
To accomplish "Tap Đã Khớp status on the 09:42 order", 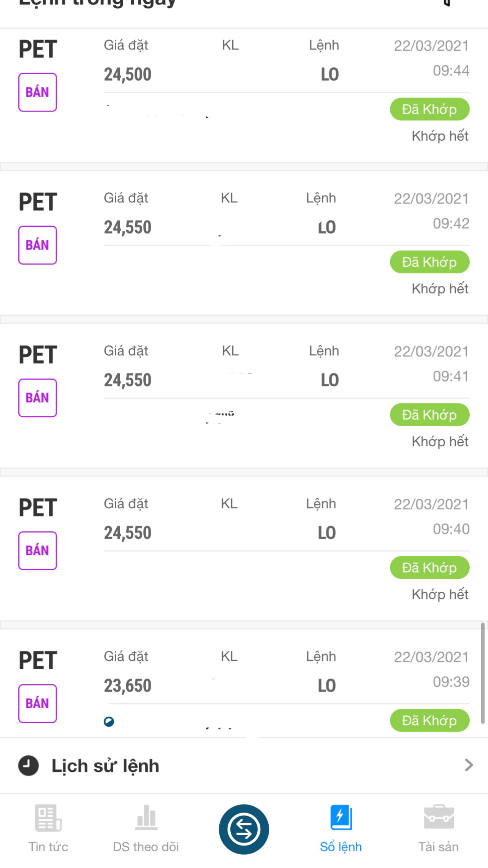I will (429, 262).
